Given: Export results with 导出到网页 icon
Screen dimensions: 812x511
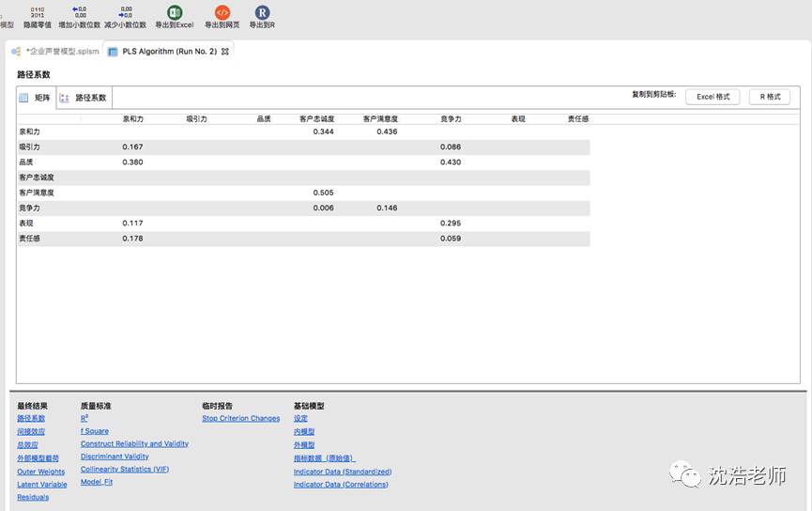Looking at the screenshot, I should point(222,12).
